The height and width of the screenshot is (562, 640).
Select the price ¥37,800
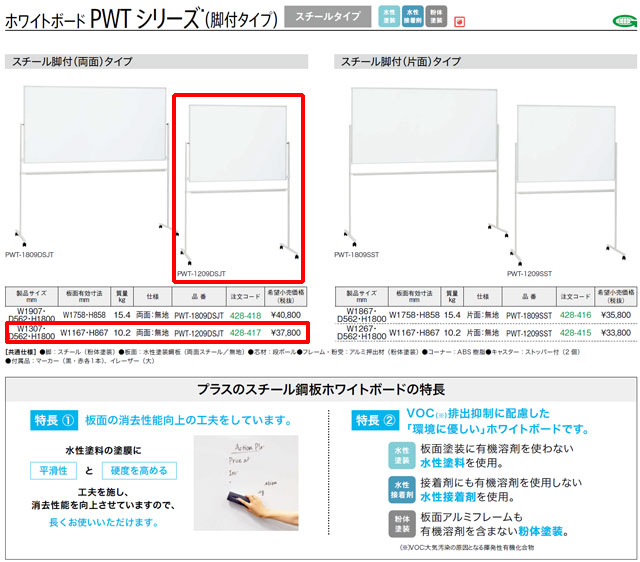click(286, 333)
